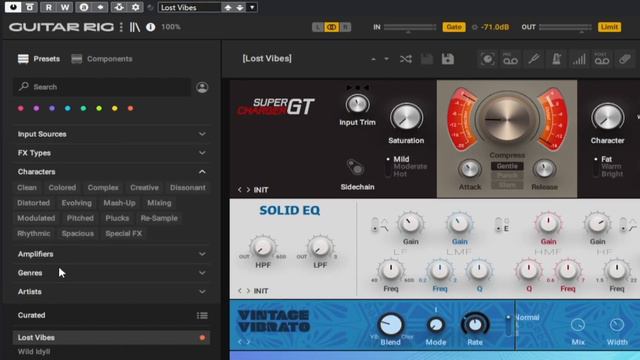Filter by Clean character tag

pos(27,188)
